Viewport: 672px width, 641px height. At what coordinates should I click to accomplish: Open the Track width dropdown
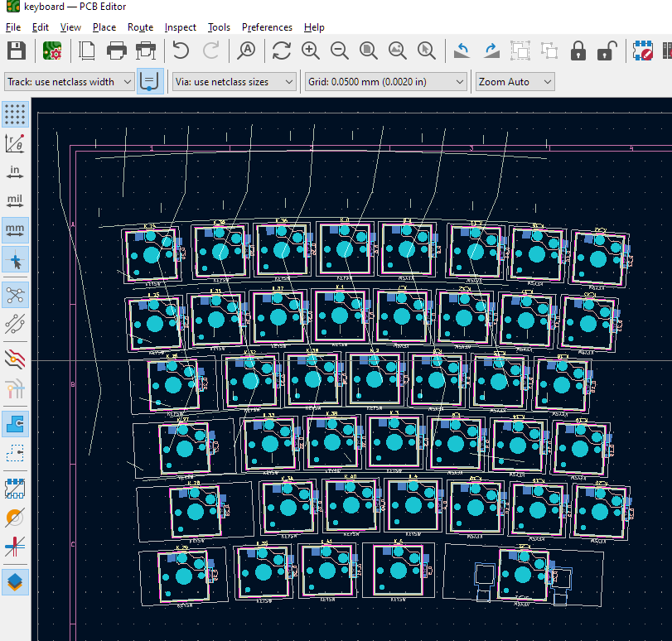pos(69,81)
